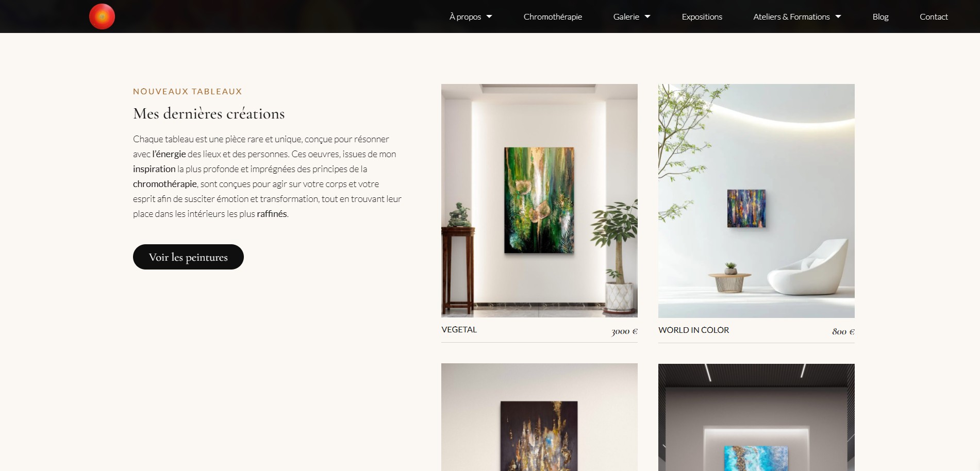Viewport: 980px width, 471px height.
Task: Click the WORLD IN COLOR title link
Action: tap(693, 330)
